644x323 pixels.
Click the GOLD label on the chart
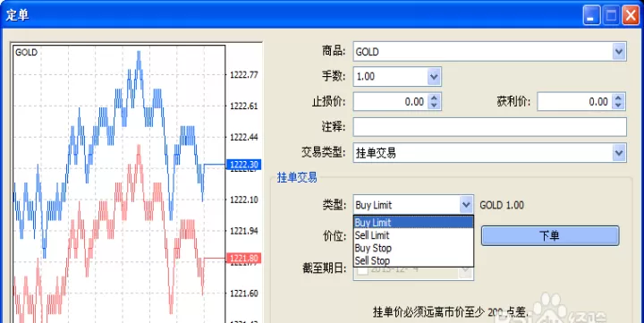coord(26,52)
